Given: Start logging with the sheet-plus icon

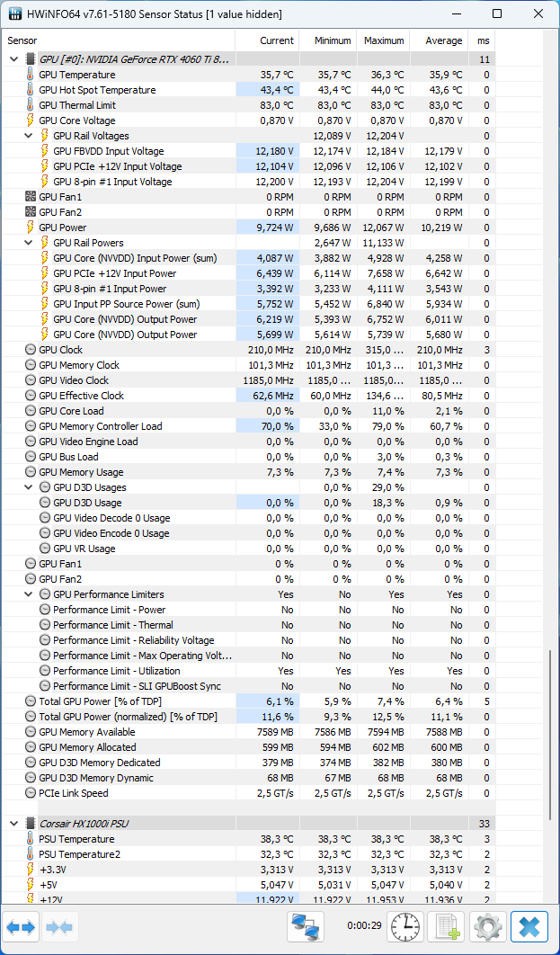Looking at the screenshot, I should 446,928.
